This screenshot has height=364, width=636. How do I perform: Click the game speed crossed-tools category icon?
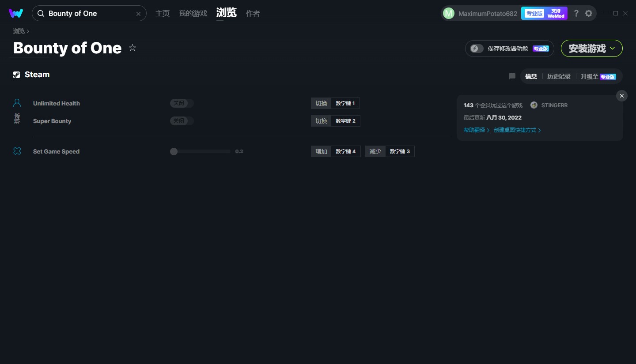pyautogui.click(x=17, y=151)
